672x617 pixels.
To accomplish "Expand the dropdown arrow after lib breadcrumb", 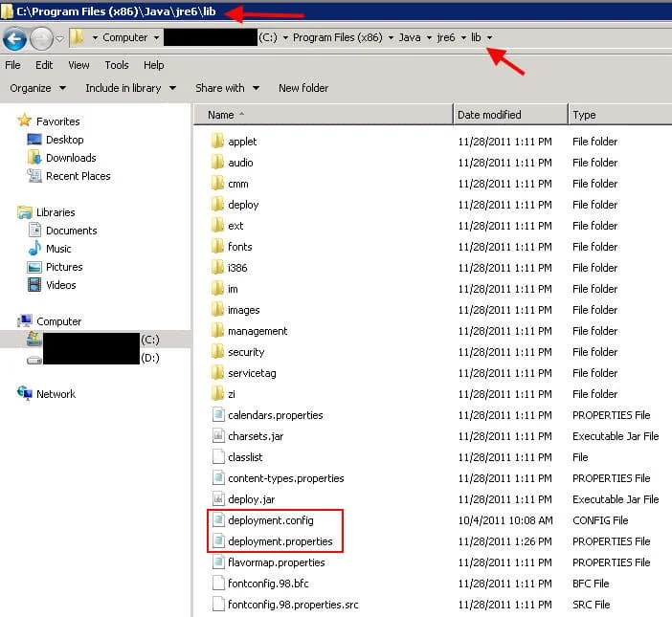I will click(489, 38).
